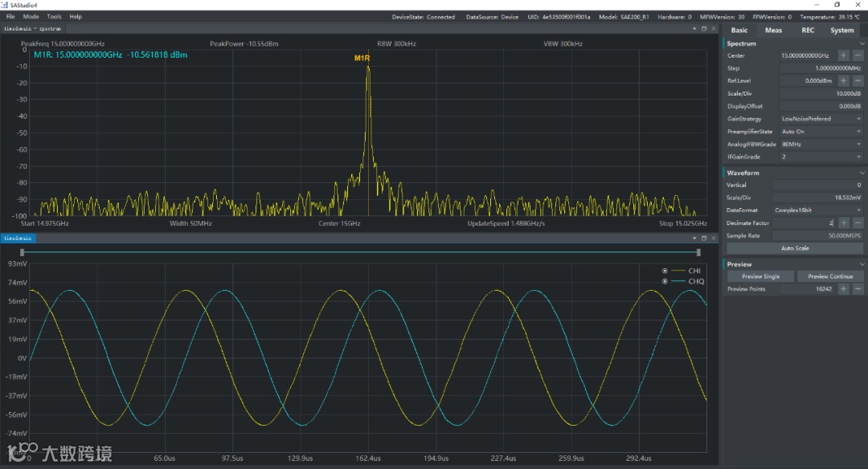Click the SAStudio4 app icon in title bar
This screenshot has height=469, width=868.
[x=5, y=5]
